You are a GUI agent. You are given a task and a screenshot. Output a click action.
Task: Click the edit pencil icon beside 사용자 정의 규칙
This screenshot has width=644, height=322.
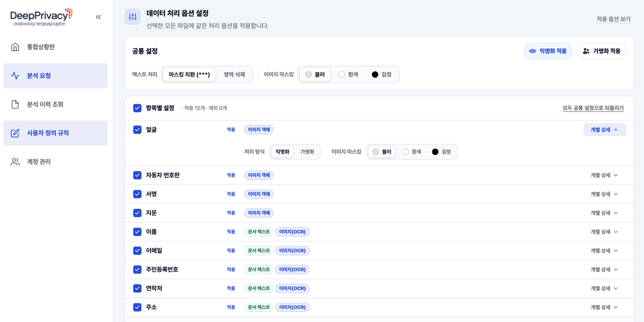pyautogui.click(x=15, y=133)
